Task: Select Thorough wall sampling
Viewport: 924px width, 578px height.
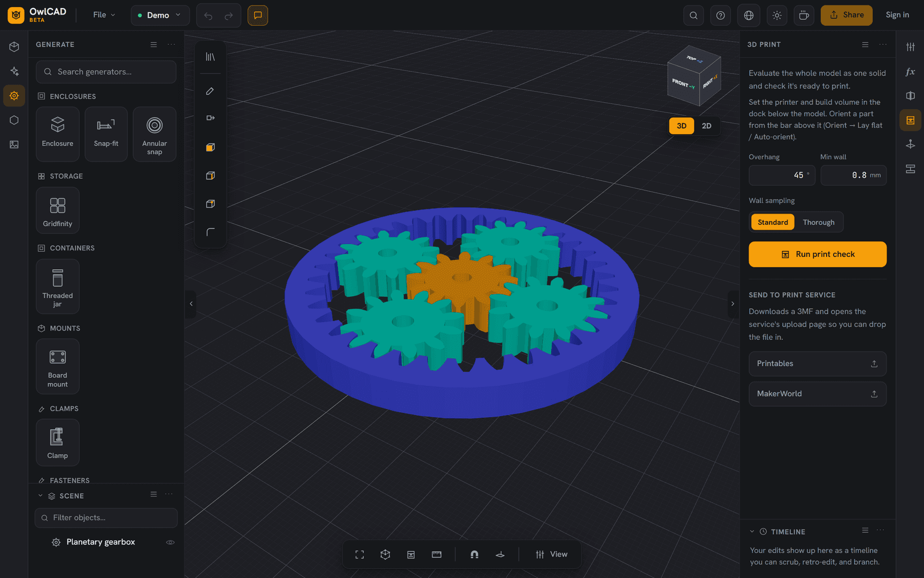Action: pyautogui.click(x=818, y=222)
